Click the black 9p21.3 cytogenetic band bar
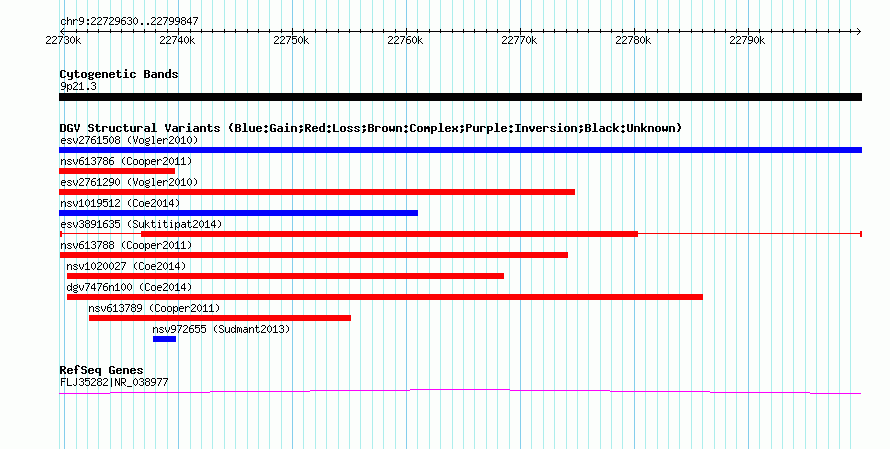890x449 pixels. [460, 97]
